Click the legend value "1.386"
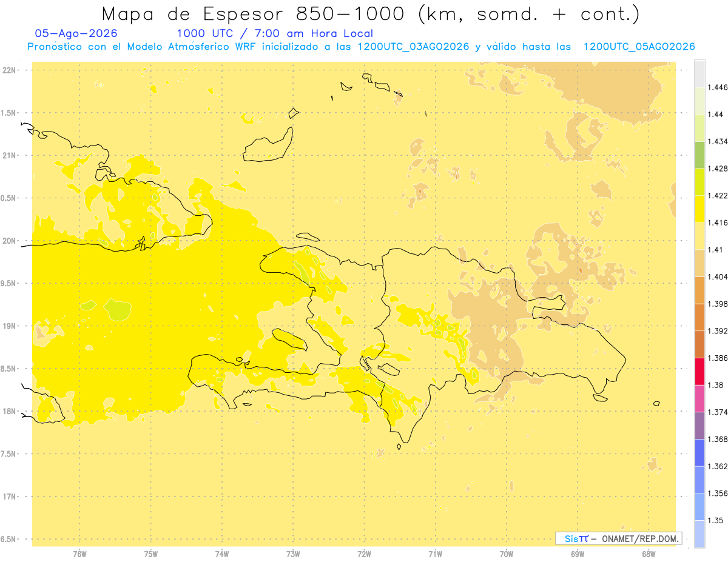Image resolution: width=728 pixels, height=562 pixels. 718,358
